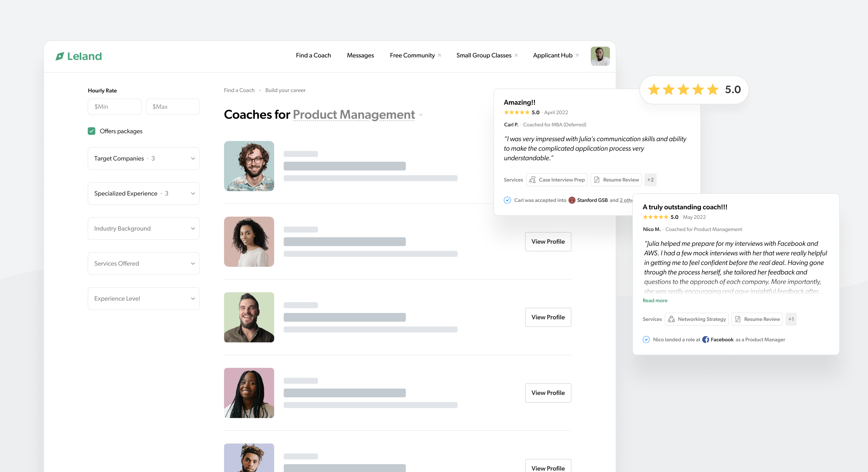The width and height of the screenshot is (868, 472).
Task: Click the $Min hourly rate field
Action: [x=114, y=107]
